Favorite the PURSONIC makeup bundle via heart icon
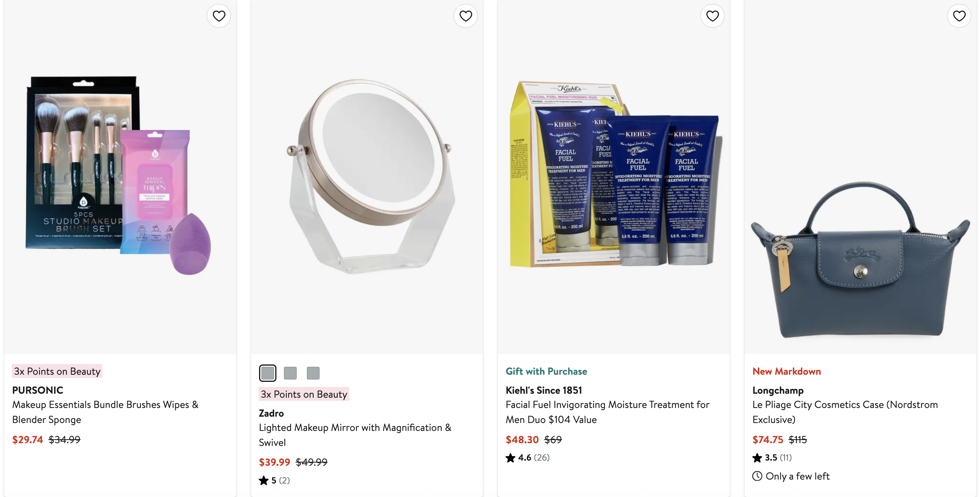Viewport: 980px width, 497px height. click(x=219, y=16)
